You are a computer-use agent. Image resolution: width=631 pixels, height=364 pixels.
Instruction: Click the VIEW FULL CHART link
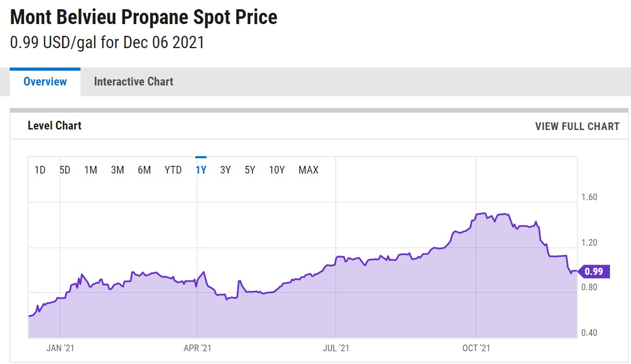(x=577, y=126)
